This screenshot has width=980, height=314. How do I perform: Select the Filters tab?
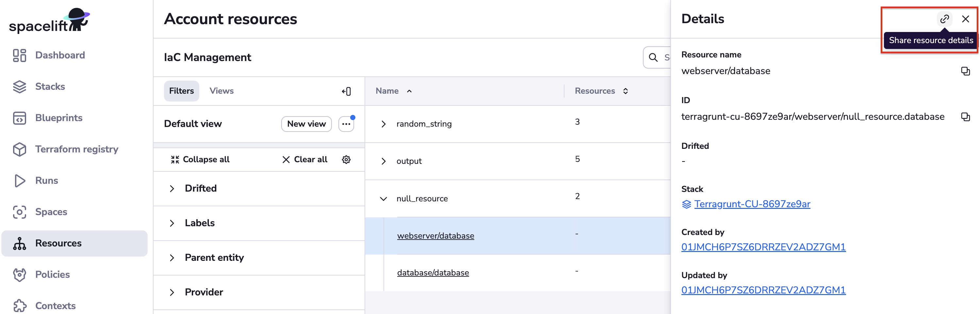181,91
